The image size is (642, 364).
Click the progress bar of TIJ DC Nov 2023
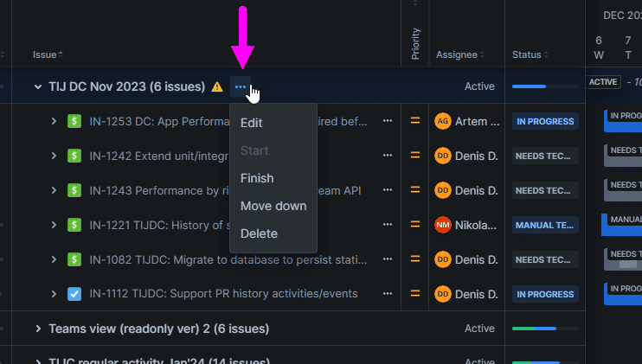(x=545, y=86)
